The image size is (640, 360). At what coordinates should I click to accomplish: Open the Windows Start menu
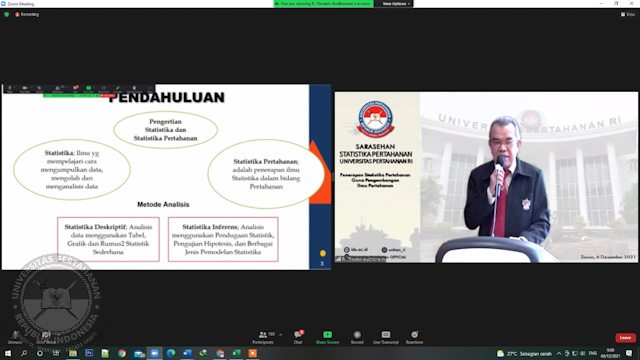8,353
